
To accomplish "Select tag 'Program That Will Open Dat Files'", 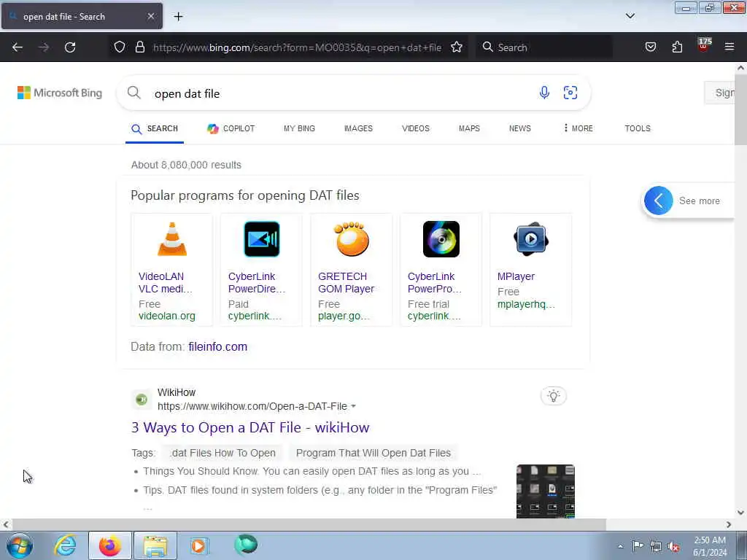I will [x=373, y=453].
